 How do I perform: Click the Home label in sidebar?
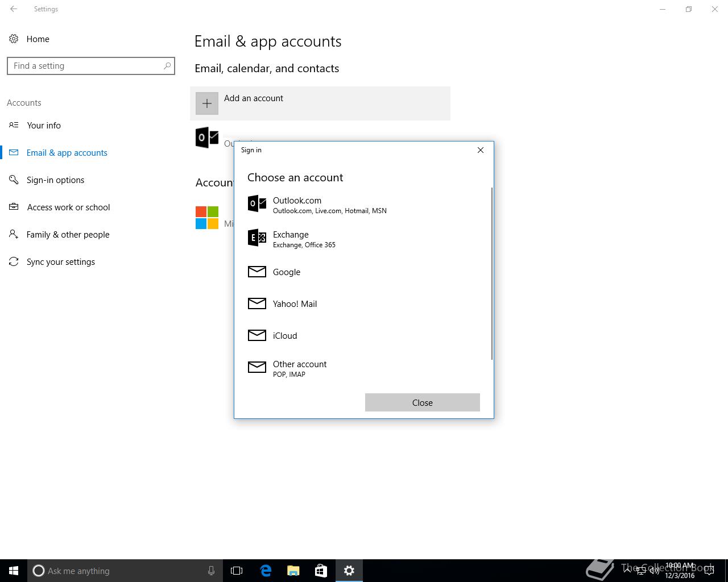tap(38, 39)
